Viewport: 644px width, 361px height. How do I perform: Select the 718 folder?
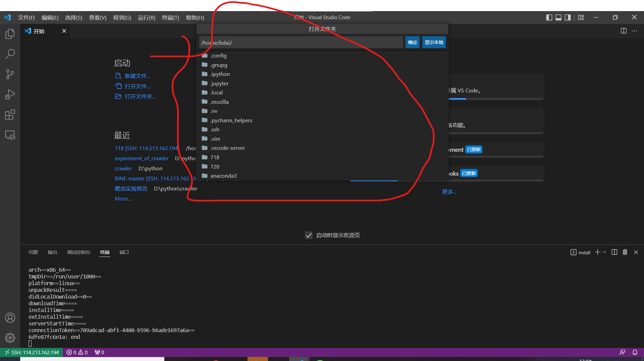point(322,157)
